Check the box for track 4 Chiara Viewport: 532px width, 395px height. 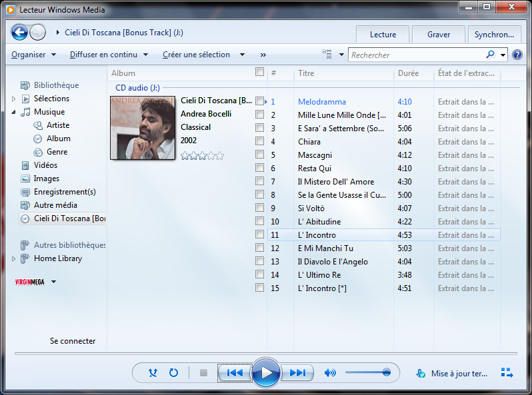click(259, 141)
